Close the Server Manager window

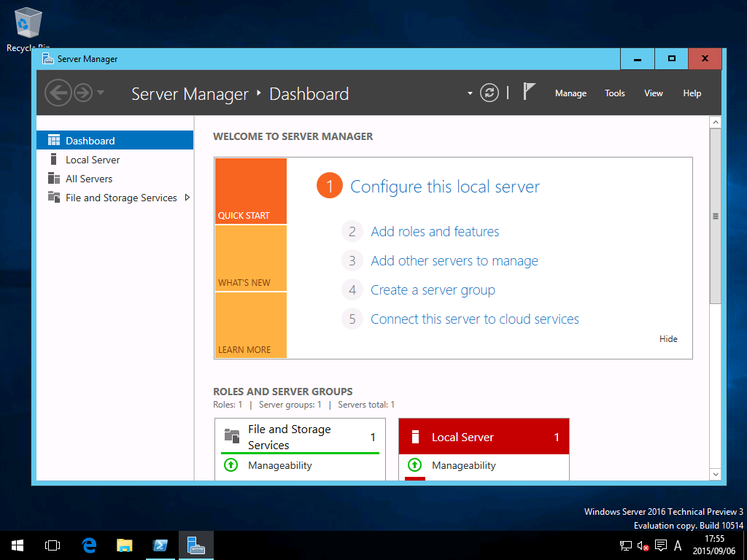tap(705, 59)
